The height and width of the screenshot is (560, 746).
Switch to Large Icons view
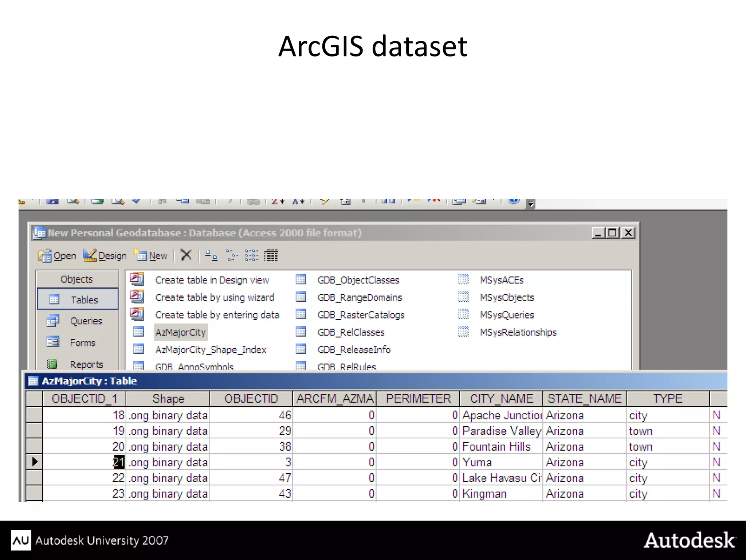pyautogui.click(x=211, y=255)
